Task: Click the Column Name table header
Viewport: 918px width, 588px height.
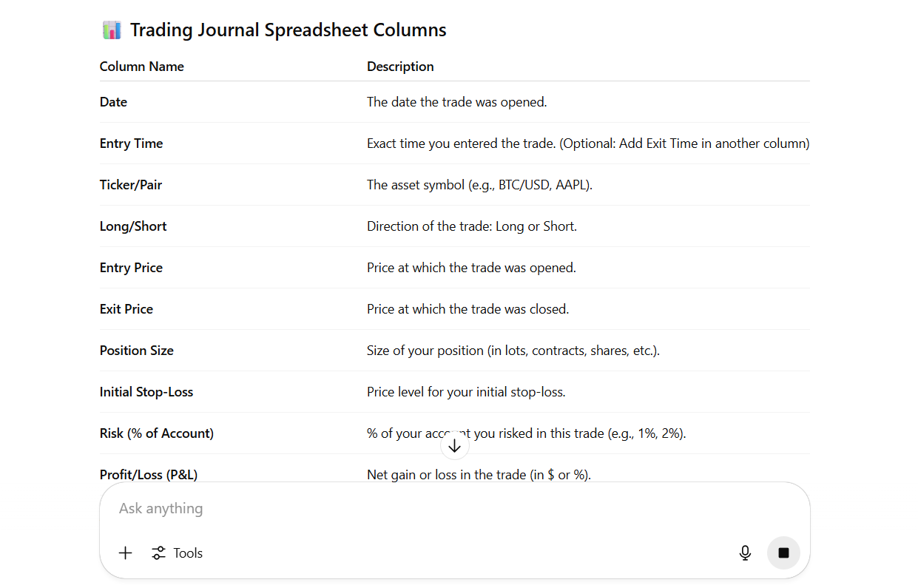Action: [142, 67]
